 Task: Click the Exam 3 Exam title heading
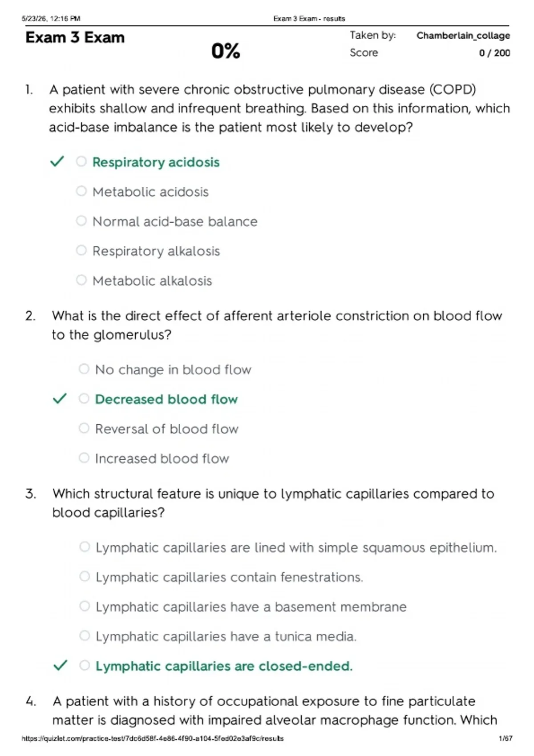click(x=75, y=37)
